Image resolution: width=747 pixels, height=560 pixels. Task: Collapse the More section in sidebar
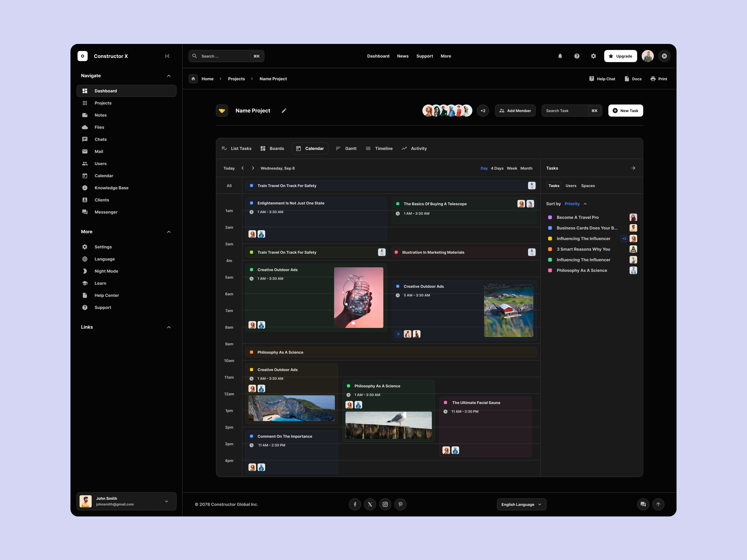pos(169,232)
